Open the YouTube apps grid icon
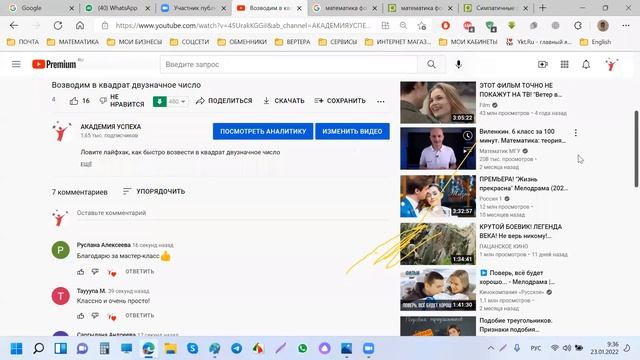 pos(564,64)
